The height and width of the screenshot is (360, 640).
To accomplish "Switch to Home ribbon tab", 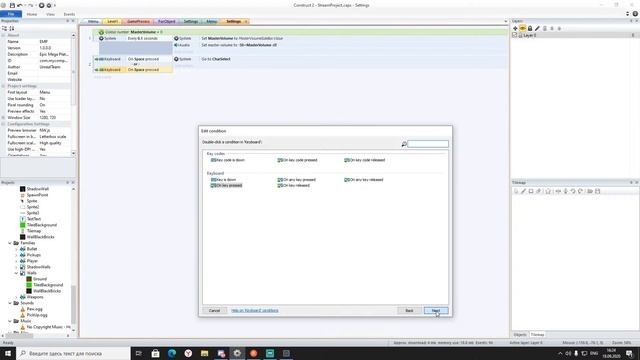I will [x=32, y=14].
